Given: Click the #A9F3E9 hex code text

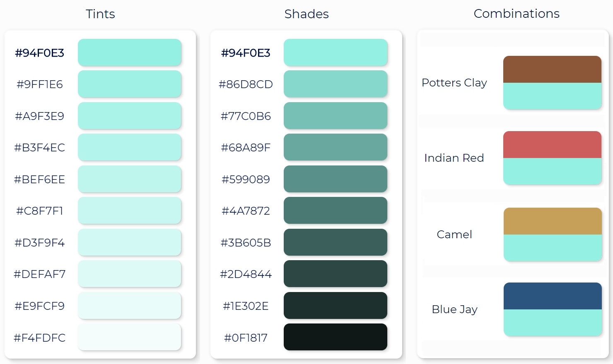Looking at the screenshot, I should pyautogui.click(x=40, y=116).
